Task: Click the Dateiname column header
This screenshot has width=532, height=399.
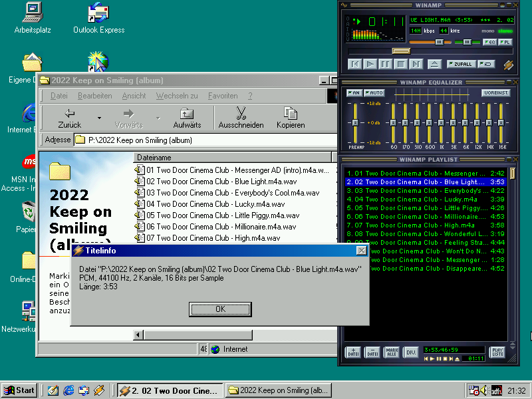Action: 232,158
